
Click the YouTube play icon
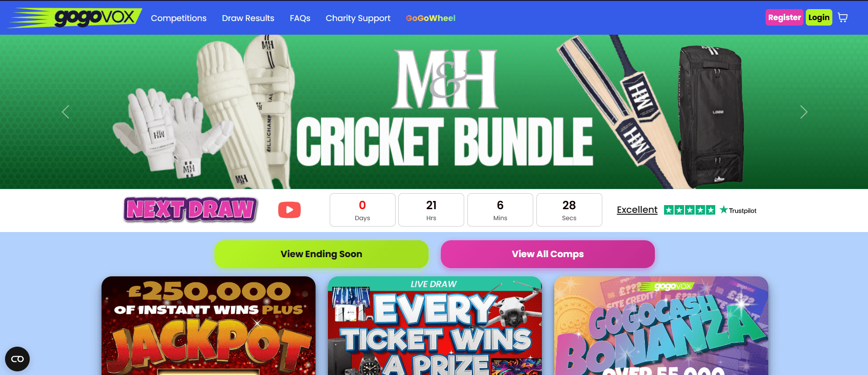pos(289,210)
